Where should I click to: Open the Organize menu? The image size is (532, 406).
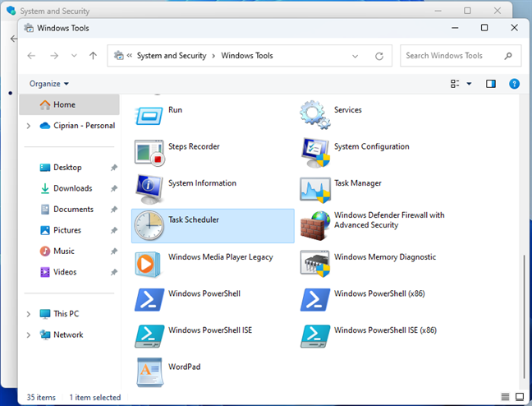[x=49, y=84]
